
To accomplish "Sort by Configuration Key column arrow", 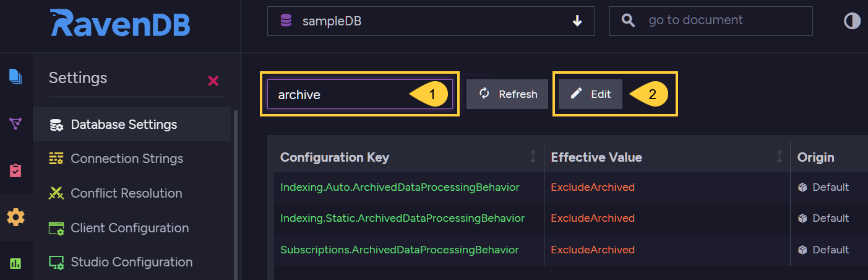I will coord(533,157).
